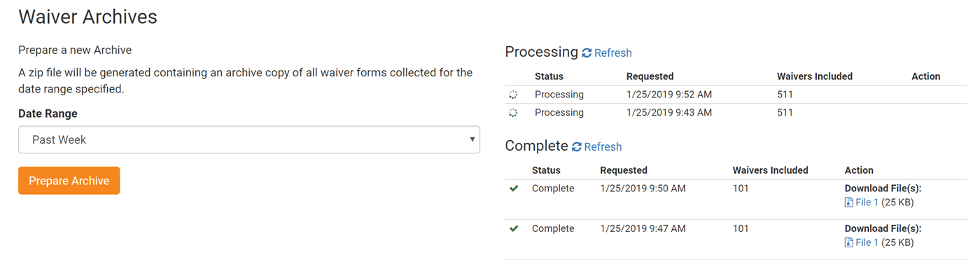Viewport: 980px width, 260px height.
Task: Click the Prepare Archive button
Action: click(69, 181)
